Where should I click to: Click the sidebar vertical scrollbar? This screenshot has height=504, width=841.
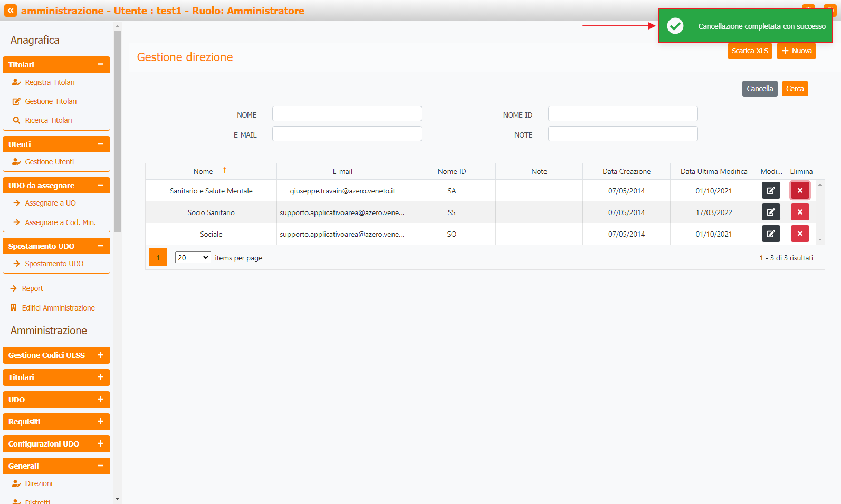pos(117,132)
